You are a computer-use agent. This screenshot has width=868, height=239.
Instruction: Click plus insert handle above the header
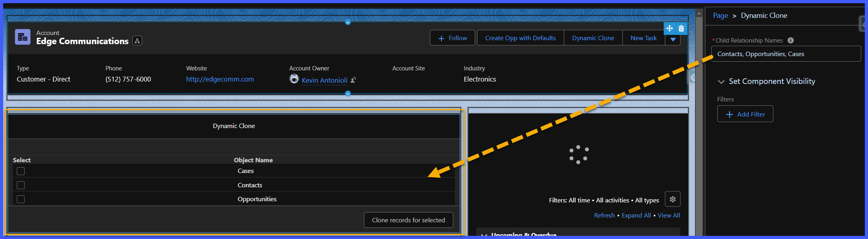tap(348, 22)
